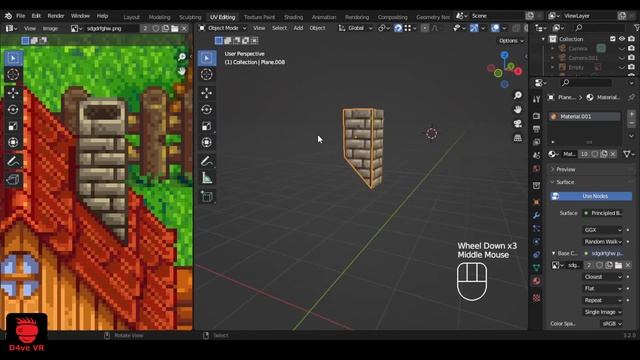The height and width of the screenshot is (360, 640).
Task: Click the pan hand icon in the image editor
Action: (182, 71)
